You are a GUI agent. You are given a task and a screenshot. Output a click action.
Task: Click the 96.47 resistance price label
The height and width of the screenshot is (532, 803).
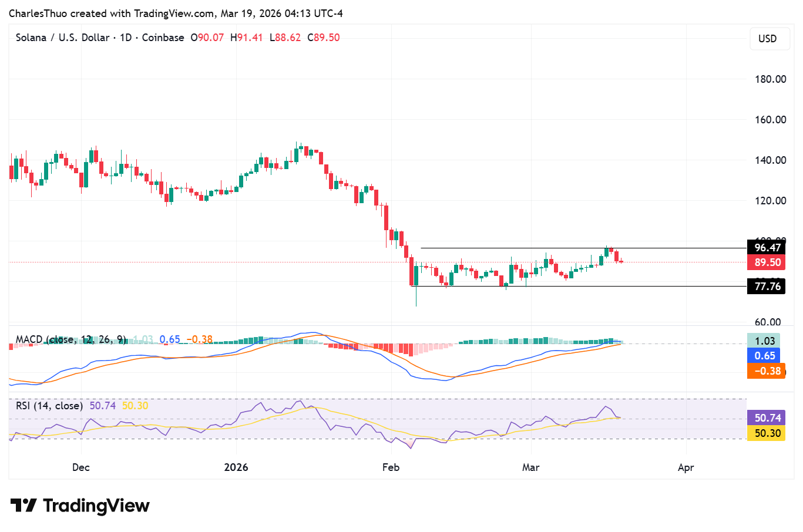(766, 248)
